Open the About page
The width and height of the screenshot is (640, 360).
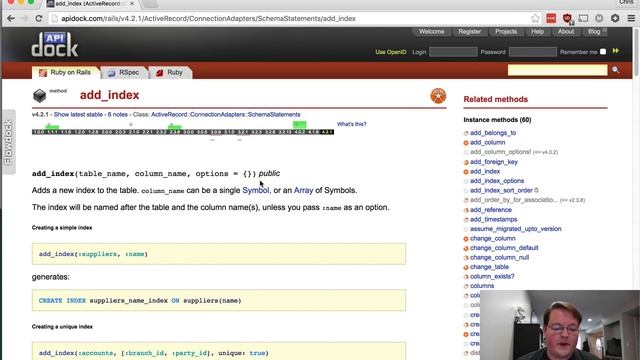566,31
